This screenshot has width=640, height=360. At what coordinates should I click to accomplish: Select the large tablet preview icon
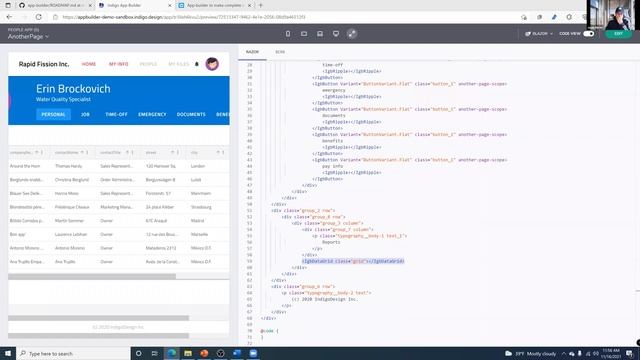[320, 34]
